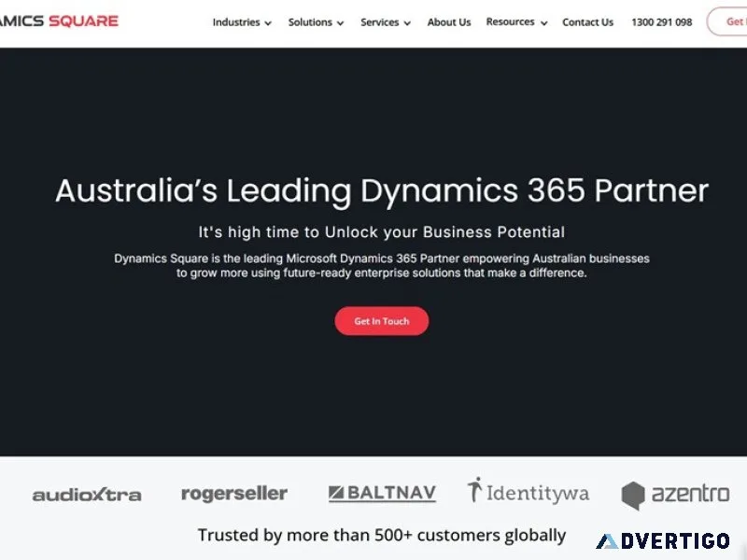747x560 pixels.
Task: Expand the chevron next to Solutions
Action: pos(340,23)
